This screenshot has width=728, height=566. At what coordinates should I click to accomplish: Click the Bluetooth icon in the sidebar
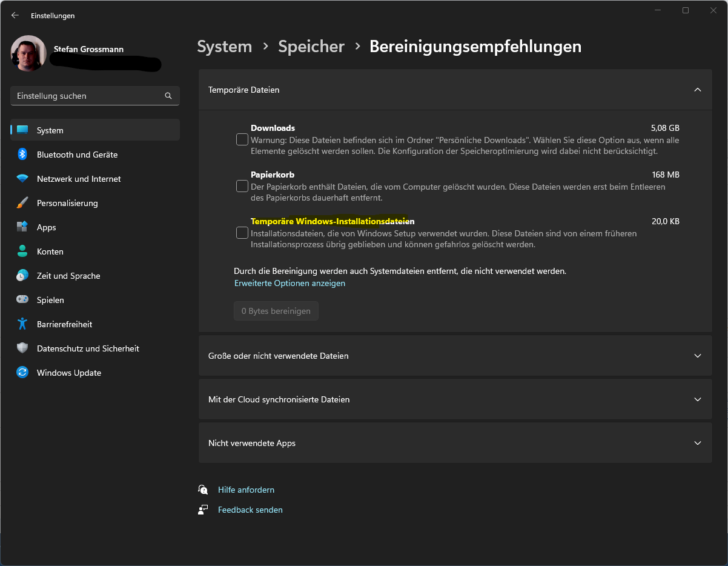22,155
